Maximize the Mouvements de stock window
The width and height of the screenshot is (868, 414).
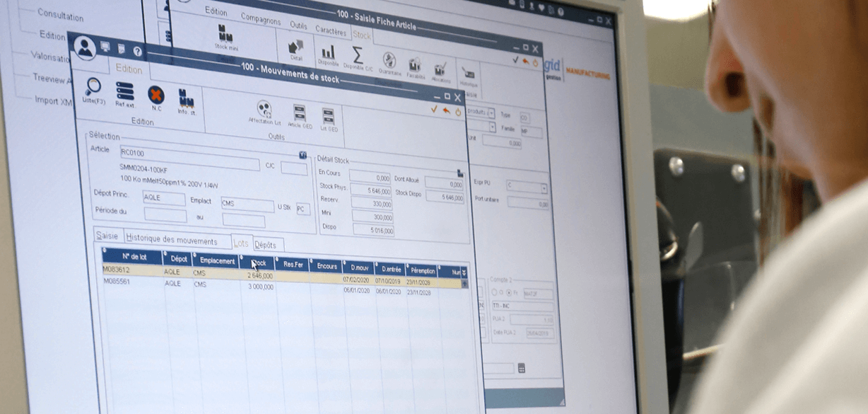point(447,97)
